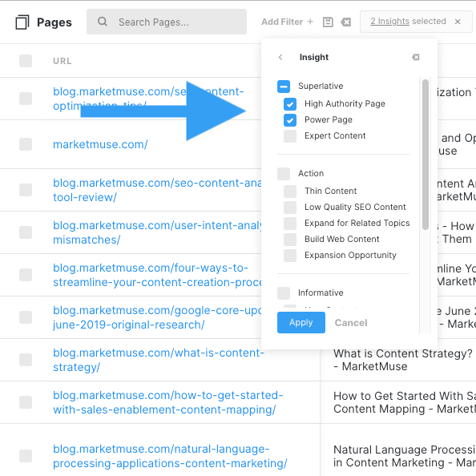This screenshot has height=476, width=476.
Task: Focus the Search Pages input field
Action: (x=167, y=22)
